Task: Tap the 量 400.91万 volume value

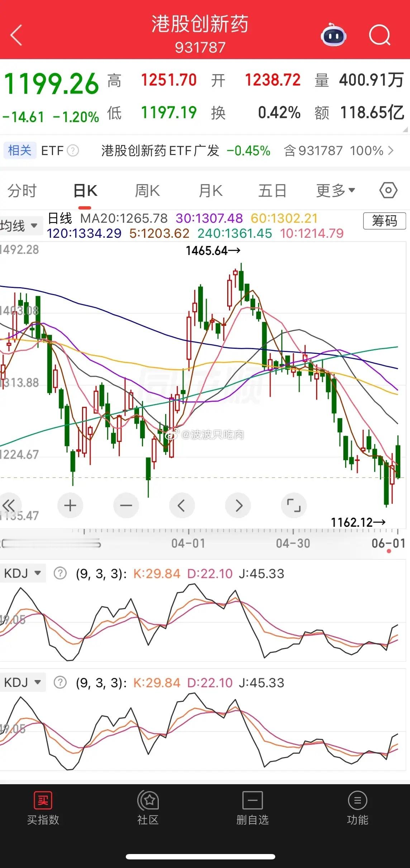Action: pos(359,80)
